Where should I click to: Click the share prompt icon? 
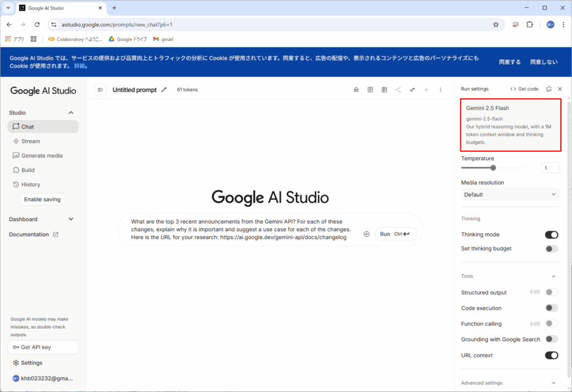[398, 90]
